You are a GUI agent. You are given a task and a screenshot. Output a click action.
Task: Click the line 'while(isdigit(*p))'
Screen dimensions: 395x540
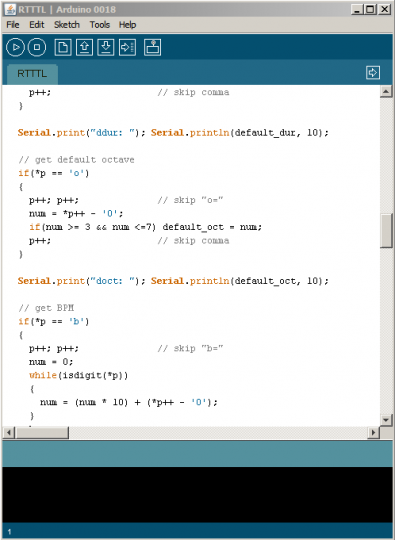click(x=79, y=375)
